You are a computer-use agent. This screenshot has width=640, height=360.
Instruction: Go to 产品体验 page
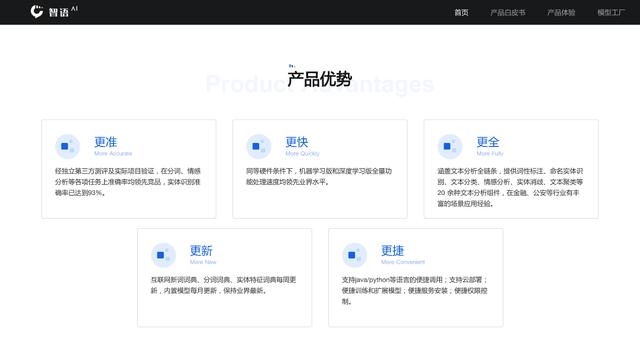[561, 13]
